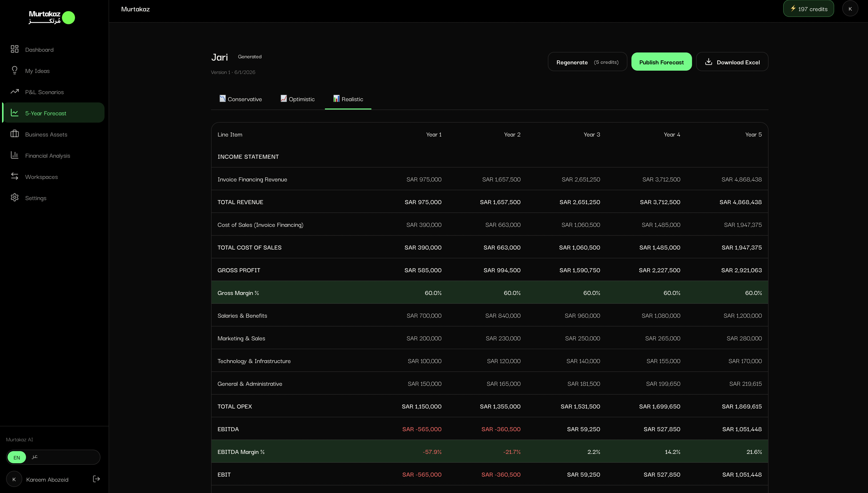Screen dimensions: 868x493
Task: Click the INCOME STATEMENT section heading
Action: coord(248,157)
